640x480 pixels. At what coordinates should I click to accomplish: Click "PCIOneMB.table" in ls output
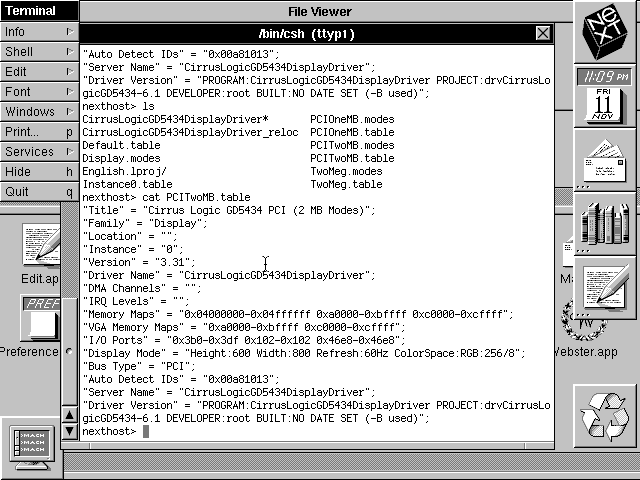click(x=352, y=132)
